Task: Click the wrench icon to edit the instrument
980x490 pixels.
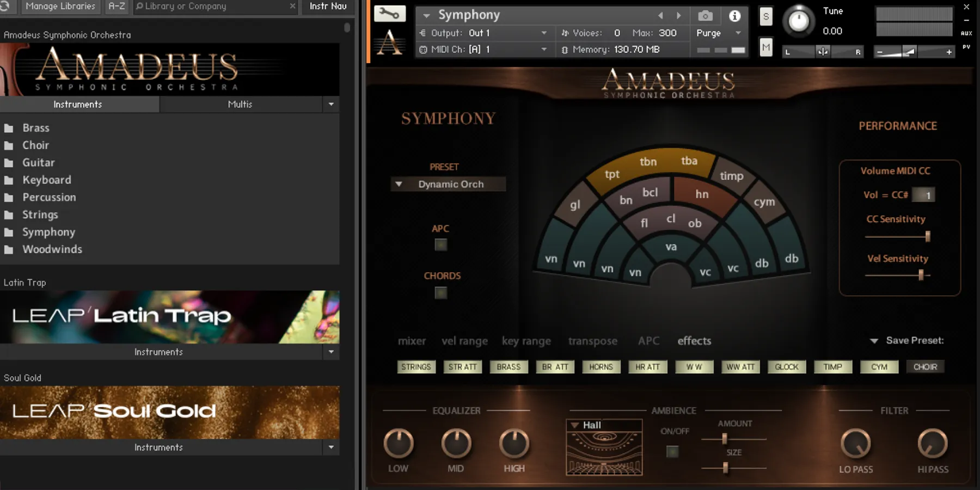Action: pyautogui.click(x=390, y=13)
